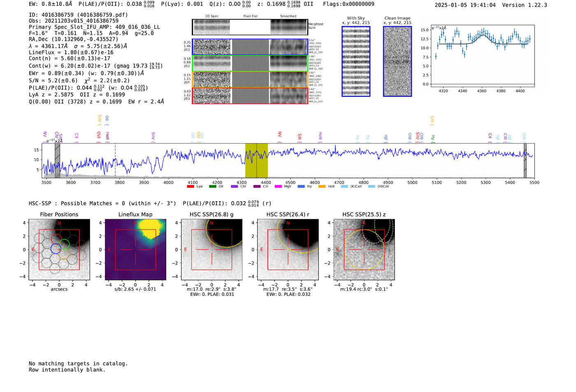This screenshot has width=576, height=392.
Task: Click the EW: 0.8±10.8Å header text
Action: click(50, 4)
